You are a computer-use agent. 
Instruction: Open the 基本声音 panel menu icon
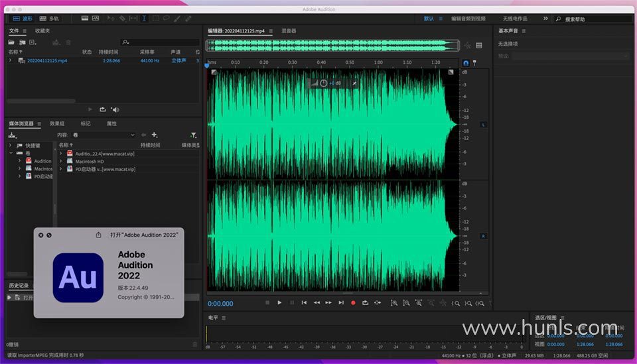click(524, 31)
